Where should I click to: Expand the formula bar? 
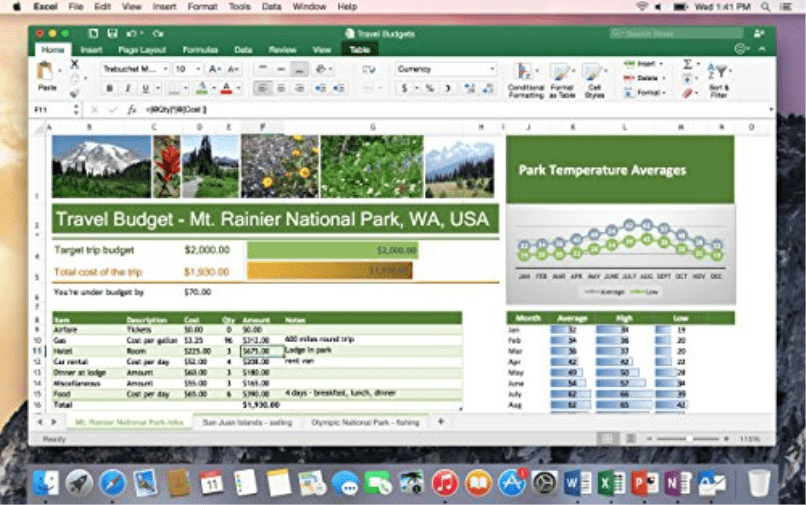pos(771,110)
